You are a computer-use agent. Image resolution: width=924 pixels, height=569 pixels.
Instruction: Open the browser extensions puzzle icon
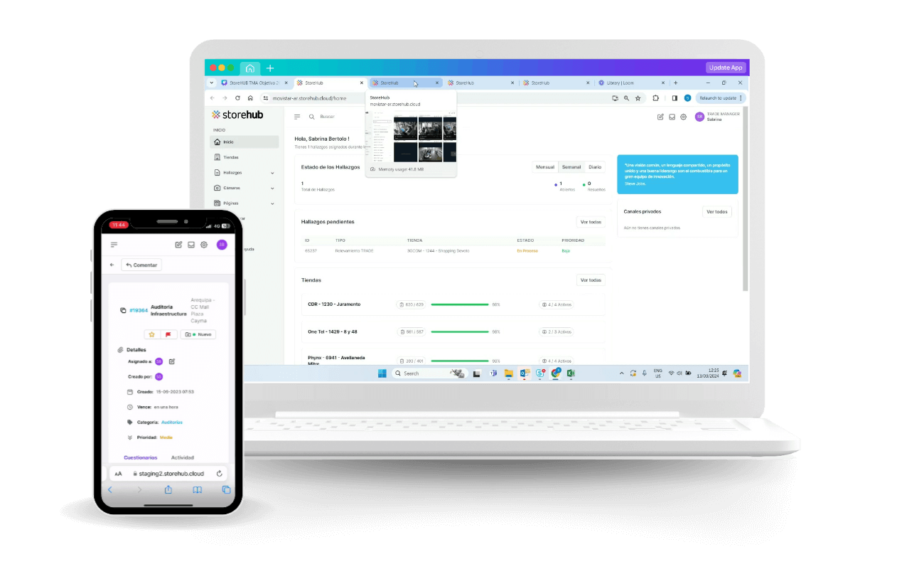655,98
